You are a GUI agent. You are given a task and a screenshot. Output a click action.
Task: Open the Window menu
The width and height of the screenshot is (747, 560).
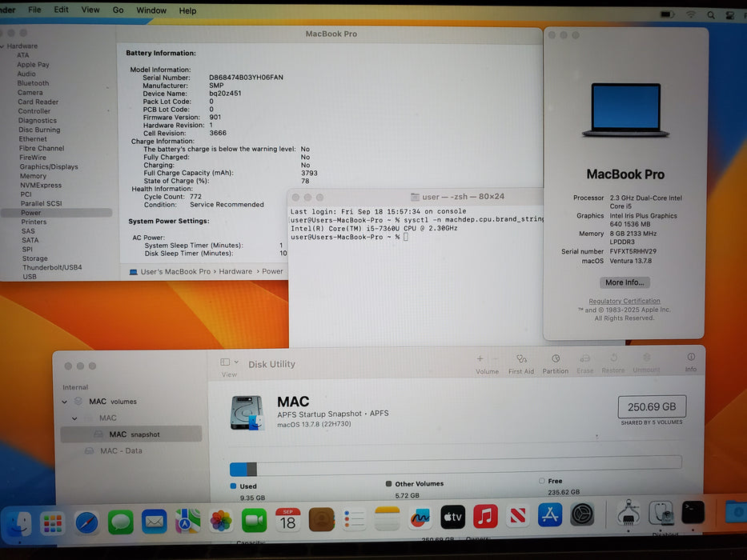coord(151,10)
